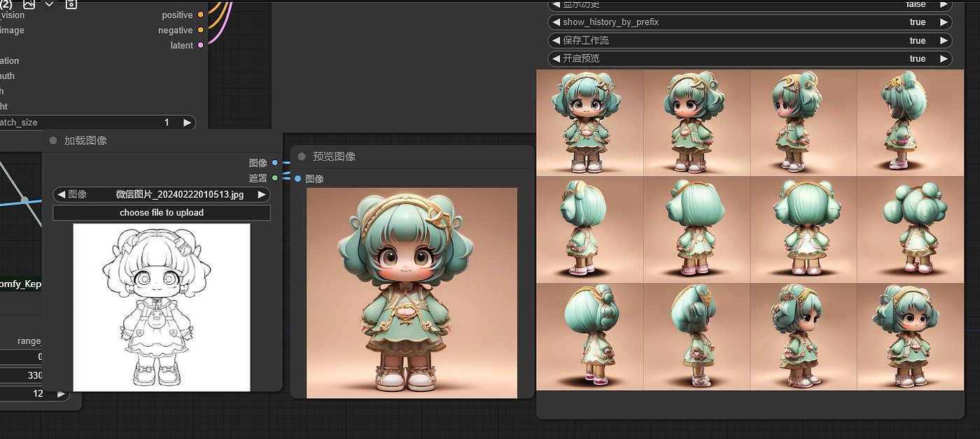Click the 图像 input port on 预览图像 node
The width and height of the screenshot is (980, 439).
pyautogui.click(x=298, y=179)
